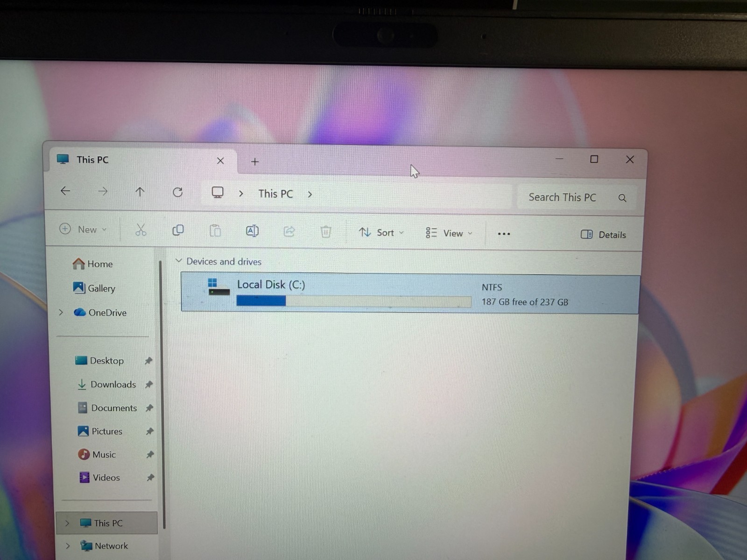747x560 pixels.
Task: Toggle the Details pane
Action: click(603, 234)
